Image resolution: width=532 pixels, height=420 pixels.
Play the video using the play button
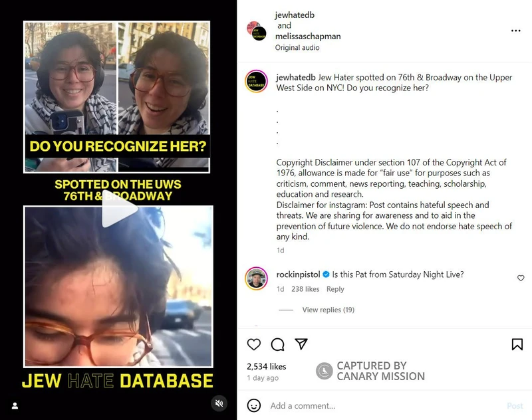[119, 209]
